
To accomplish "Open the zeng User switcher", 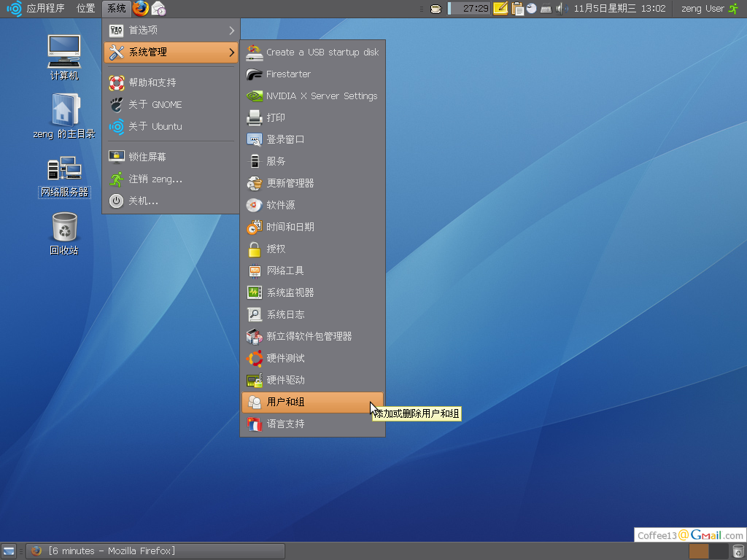I will click(x=703, y=9).
